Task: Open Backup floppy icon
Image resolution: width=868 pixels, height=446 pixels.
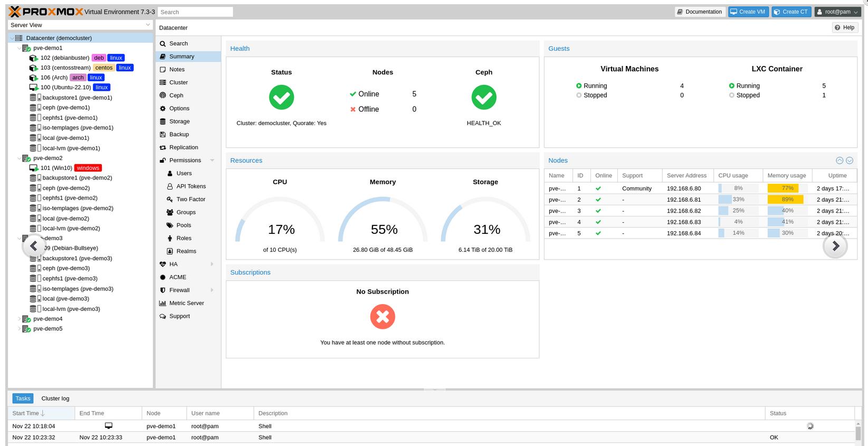Action: coord(163,135)
